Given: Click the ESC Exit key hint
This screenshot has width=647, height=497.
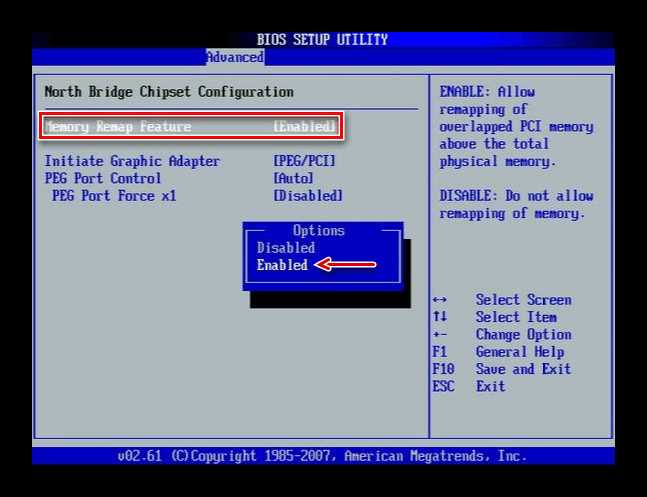Looking at the screenshot, I should click(x=469, y=386).
